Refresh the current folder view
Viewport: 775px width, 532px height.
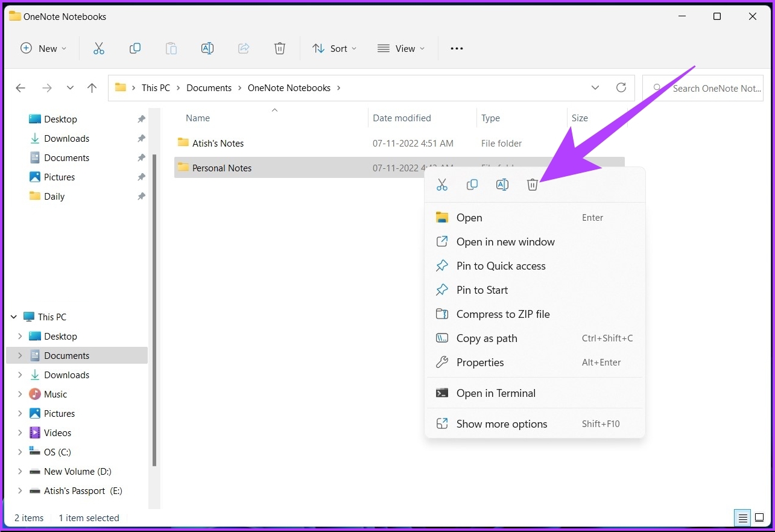[621, 87]
